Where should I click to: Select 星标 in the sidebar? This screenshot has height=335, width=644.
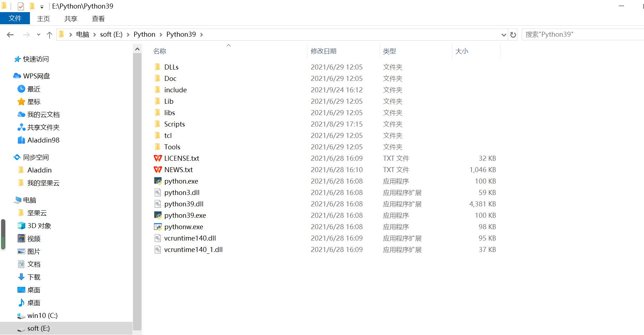pyautogui.click(x=34, y=102)
